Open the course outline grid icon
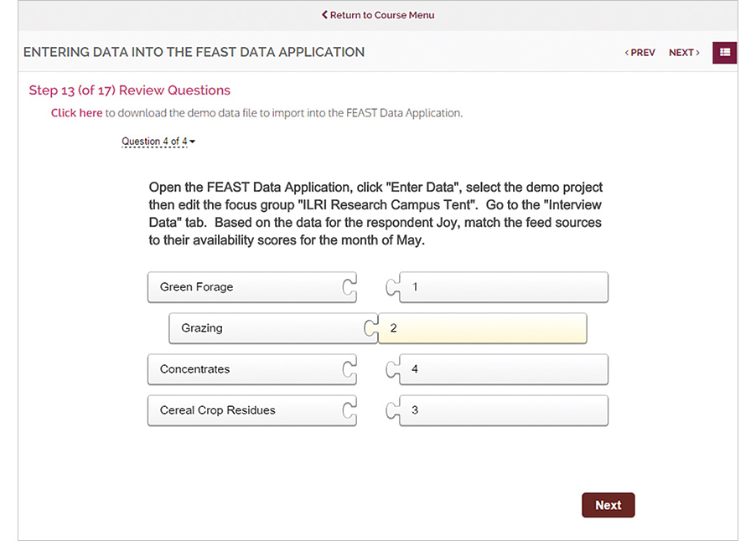 725,52
